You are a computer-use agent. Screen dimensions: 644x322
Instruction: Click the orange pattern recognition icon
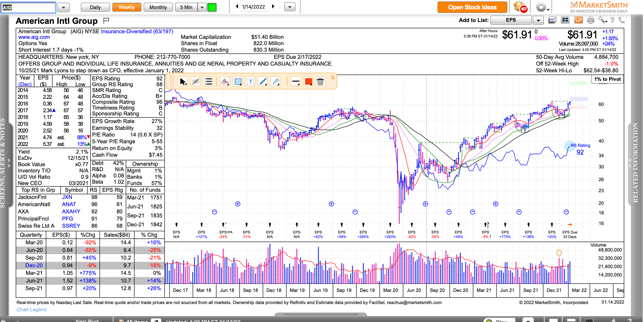pyautogui.click(x=578, y=20)
